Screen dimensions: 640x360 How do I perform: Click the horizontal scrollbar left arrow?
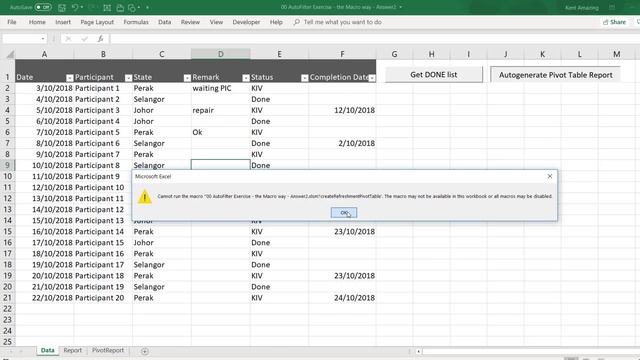(x=418, y=351)
